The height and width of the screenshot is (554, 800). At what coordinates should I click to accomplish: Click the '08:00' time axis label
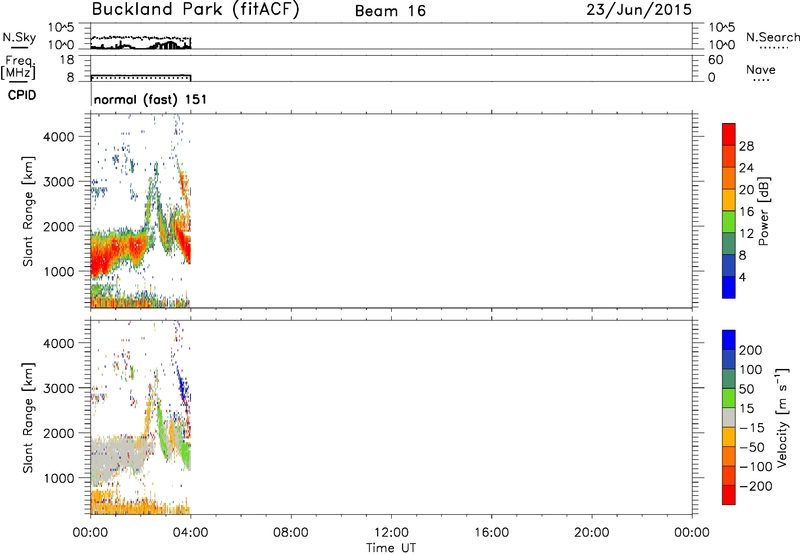click(291, 533)
